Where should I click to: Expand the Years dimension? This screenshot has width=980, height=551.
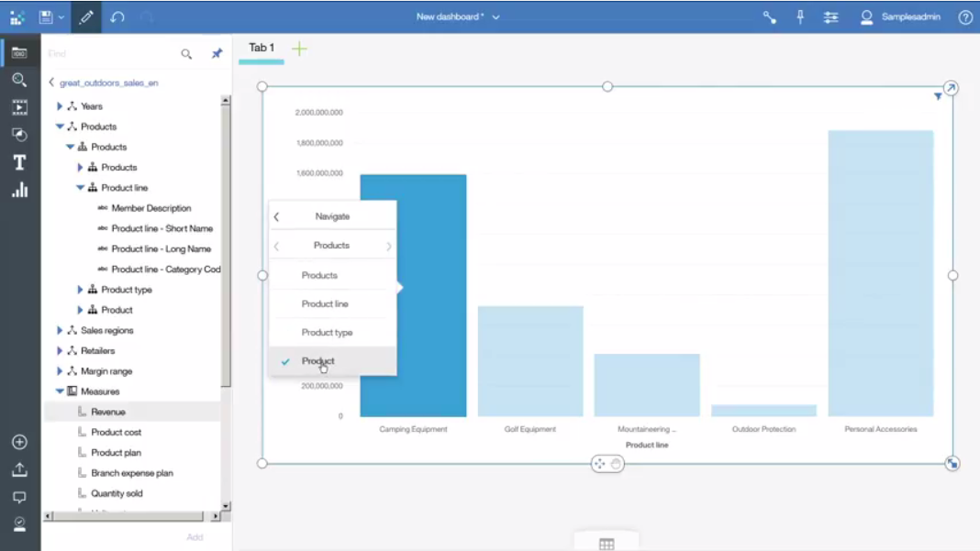60,106
